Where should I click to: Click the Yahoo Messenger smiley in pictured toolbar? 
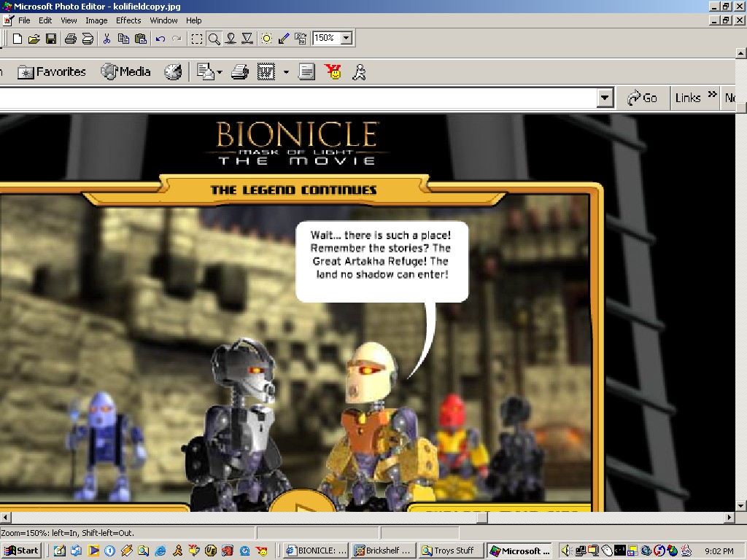pos(333,72)
